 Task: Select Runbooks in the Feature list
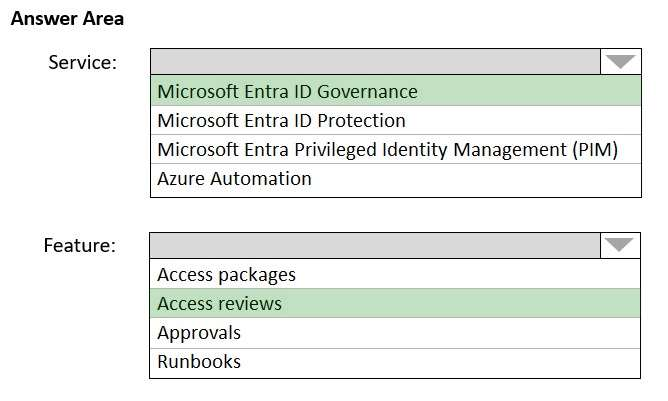199,361
